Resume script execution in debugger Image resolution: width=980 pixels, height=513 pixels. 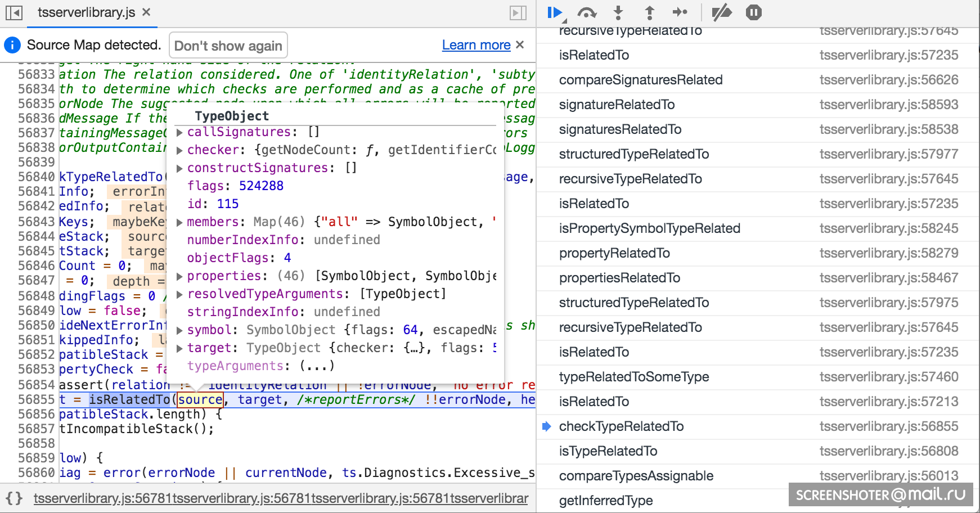(555, 12)
